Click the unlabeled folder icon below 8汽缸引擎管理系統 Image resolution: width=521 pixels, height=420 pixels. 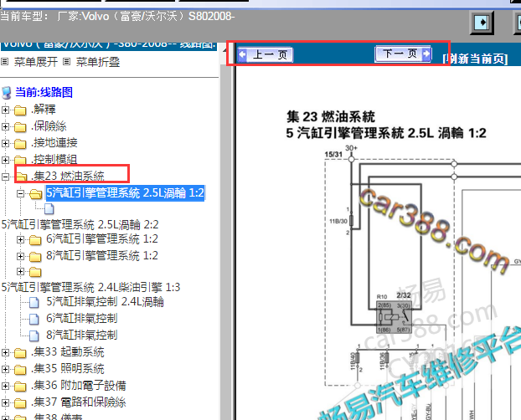[35, 272]
